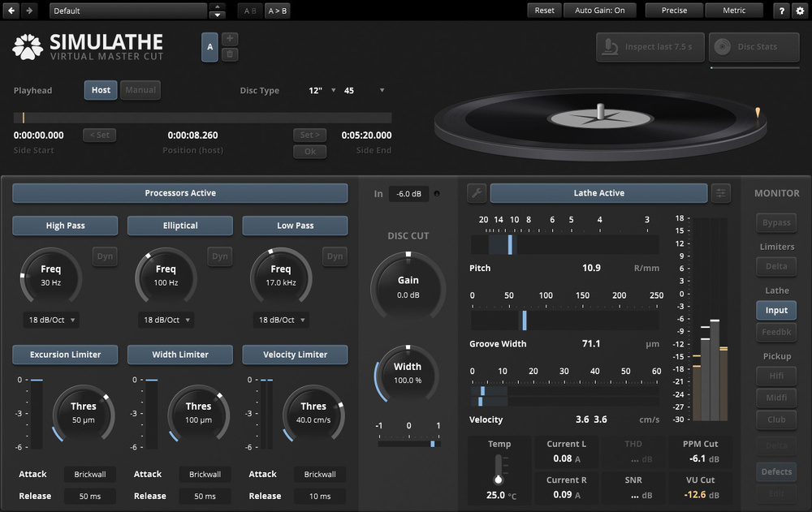Add a new scene with plus icon

230,39
